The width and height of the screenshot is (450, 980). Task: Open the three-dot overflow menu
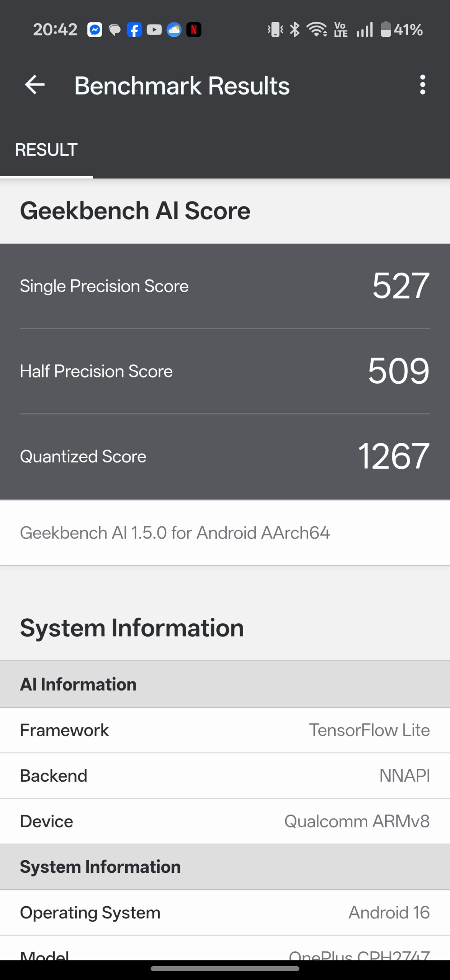422,85
